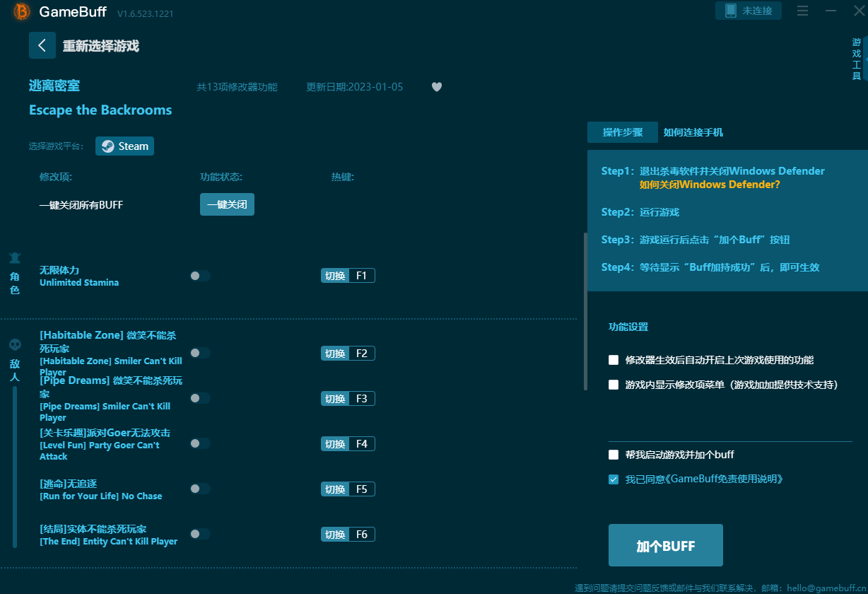This screenshot has width=868, height=594.
Task: Toggle Unlimited Stamina switch
Action: click(x=200, y=276)
